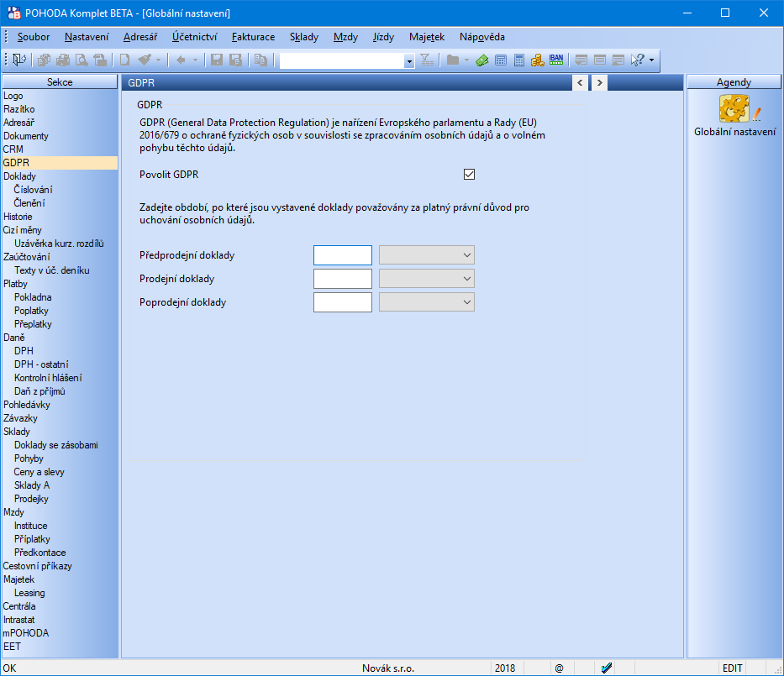The image size is (784, 676).
Task: Open the Poprodejní doklady period dropdown
Action: click(x=427, y=302)
